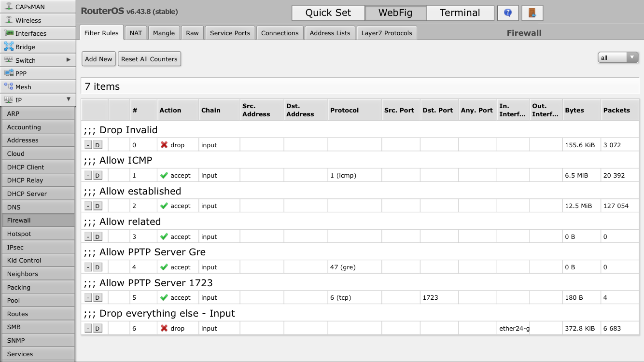This screenshot has height=362, width=644.
Task: Switch to the Connections tab
Action: click(280, 33)
